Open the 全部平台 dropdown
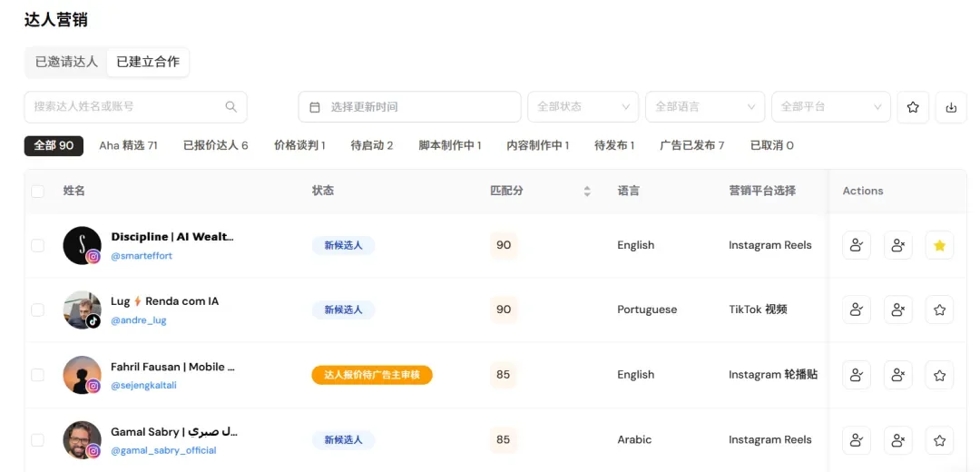The width and height of the screenshot is (980, 472). [x=831, y=107]
